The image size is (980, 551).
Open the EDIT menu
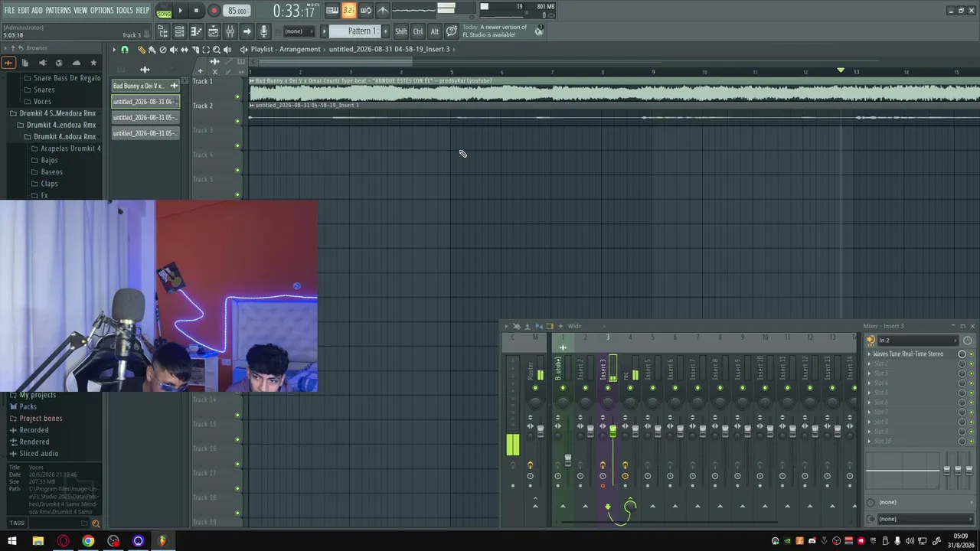tap(24, 10)
